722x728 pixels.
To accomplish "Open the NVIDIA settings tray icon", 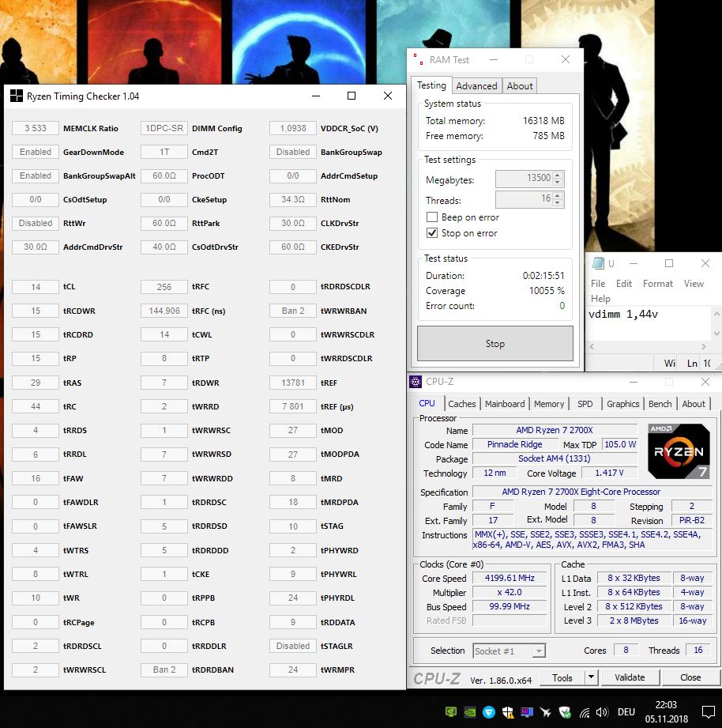I will tap(469, 711).
